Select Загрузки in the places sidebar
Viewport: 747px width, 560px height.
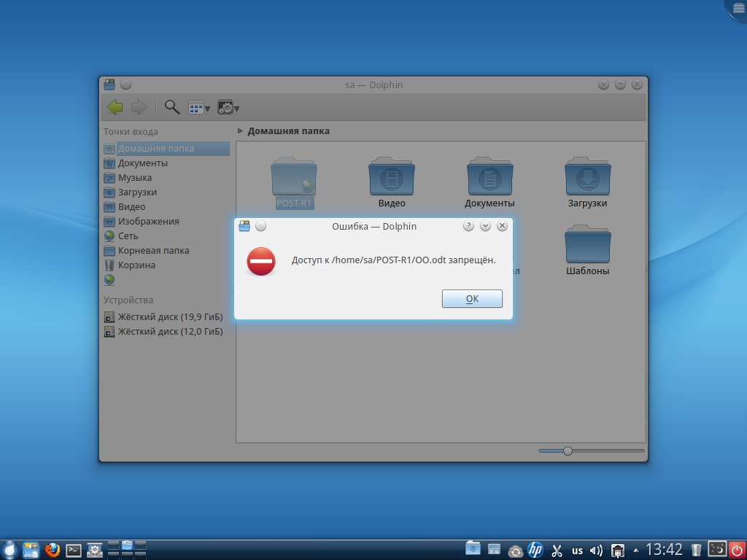click(166, 192)
